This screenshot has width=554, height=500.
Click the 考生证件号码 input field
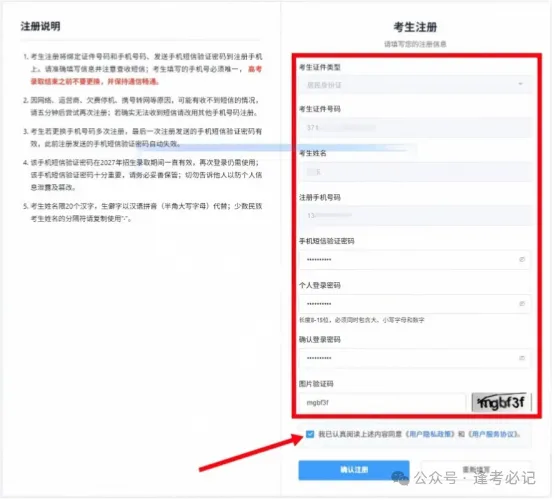coord(416,128)
